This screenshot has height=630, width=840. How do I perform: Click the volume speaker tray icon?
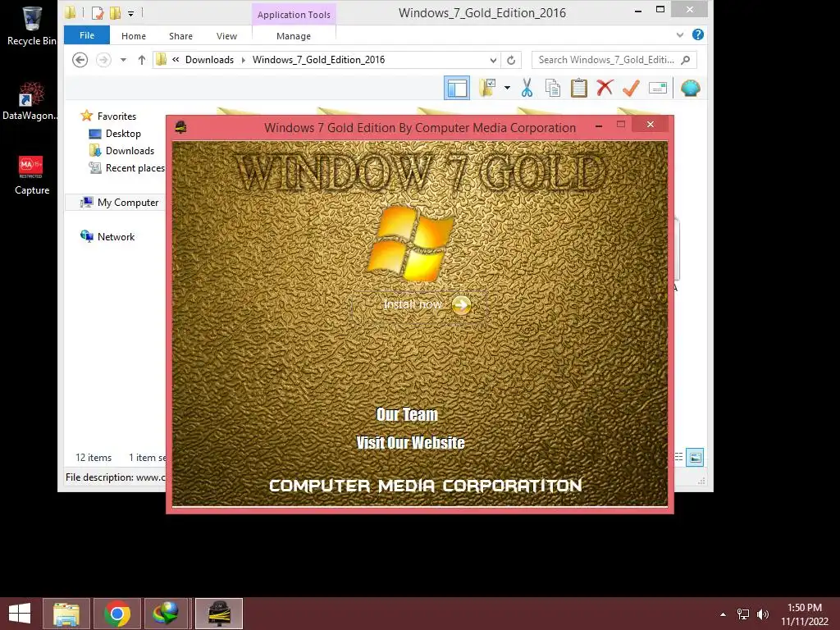point(762,614)
